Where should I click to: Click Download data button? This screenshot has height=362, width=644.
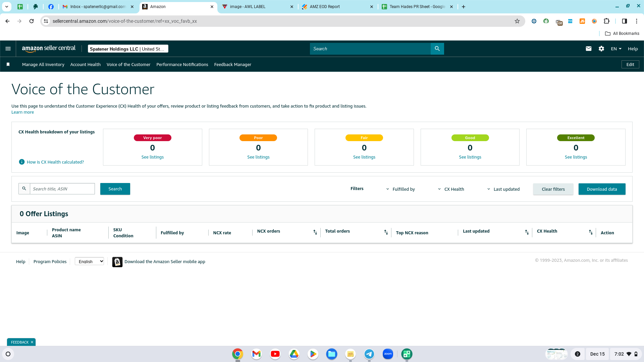pyautogui.click(x=602, y=189)
